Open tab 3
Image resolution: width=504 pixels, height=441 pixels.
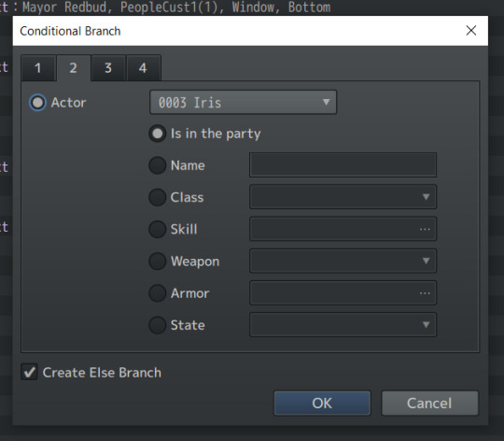[x=108, y=68]
